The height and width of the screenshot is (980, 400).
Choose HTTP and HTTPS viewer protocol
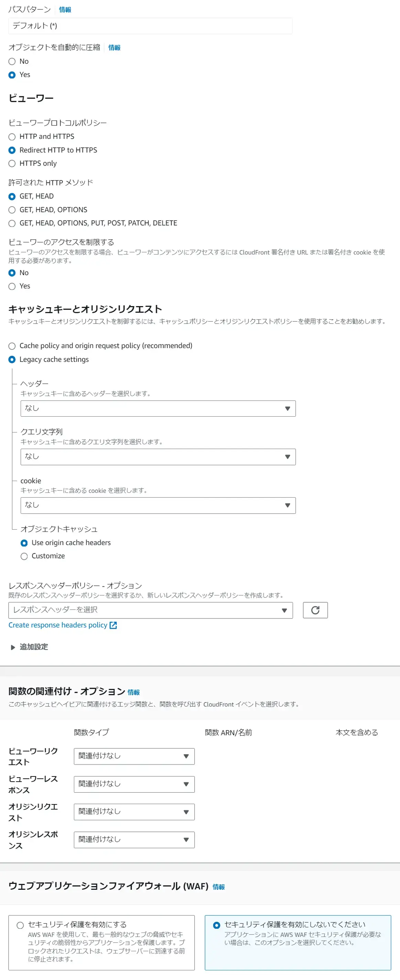(12, 137)
